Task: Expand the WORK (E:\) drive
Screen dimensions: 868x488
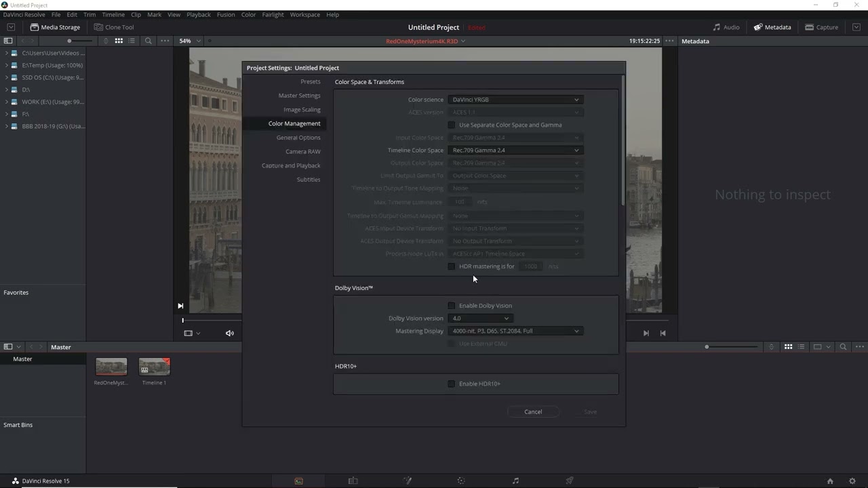Action: 6,102
